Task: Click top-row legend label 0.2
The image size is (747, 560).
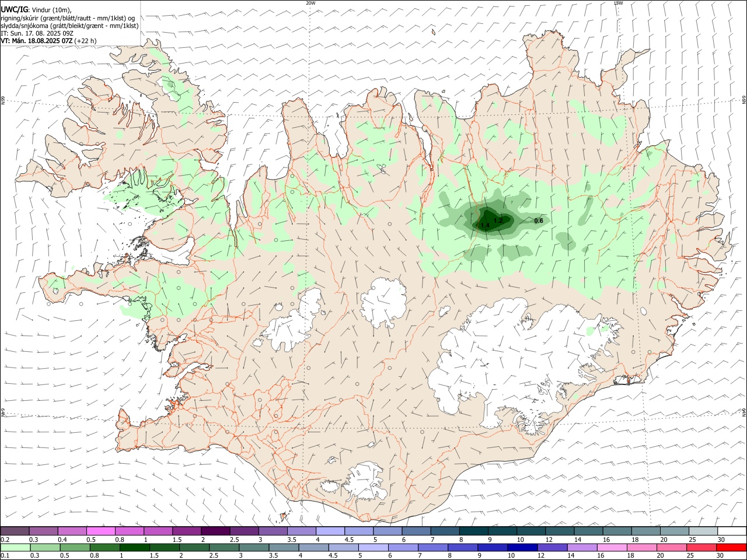Action: pyautogui.click(x=5, y=540)
